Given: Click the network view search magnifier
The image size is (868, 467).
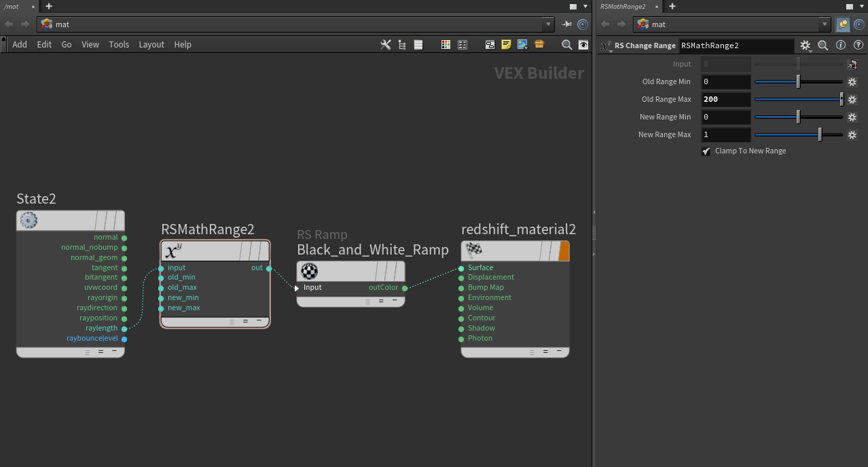Looking at the screenshot, I should coord(566,45).
